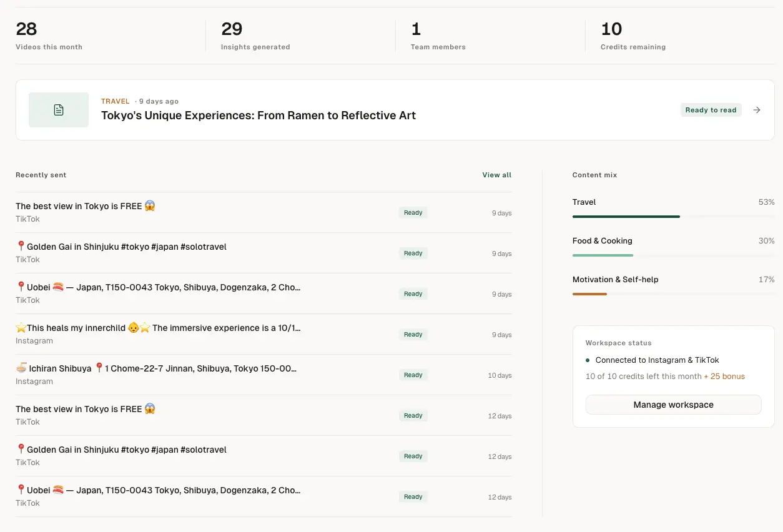Click the Ready badge on 'This heals my innerchild' row

tap(413, 335)
